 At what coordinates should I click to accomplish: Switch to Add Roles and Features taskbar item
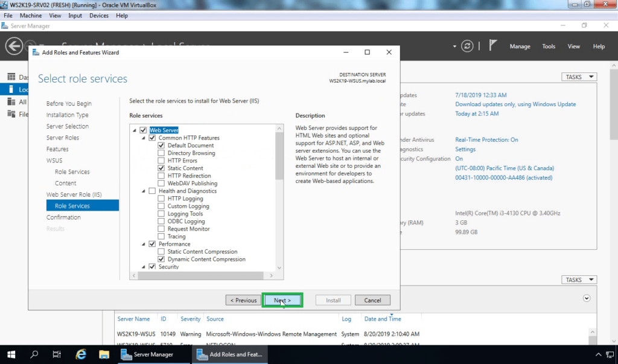pos(230,354)
